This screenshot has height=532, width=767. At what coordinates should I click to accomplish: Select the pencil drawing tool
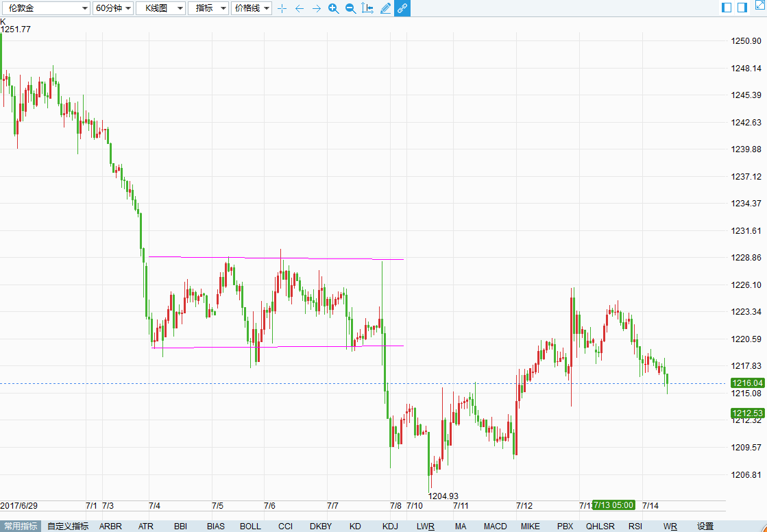click(385, 8)
